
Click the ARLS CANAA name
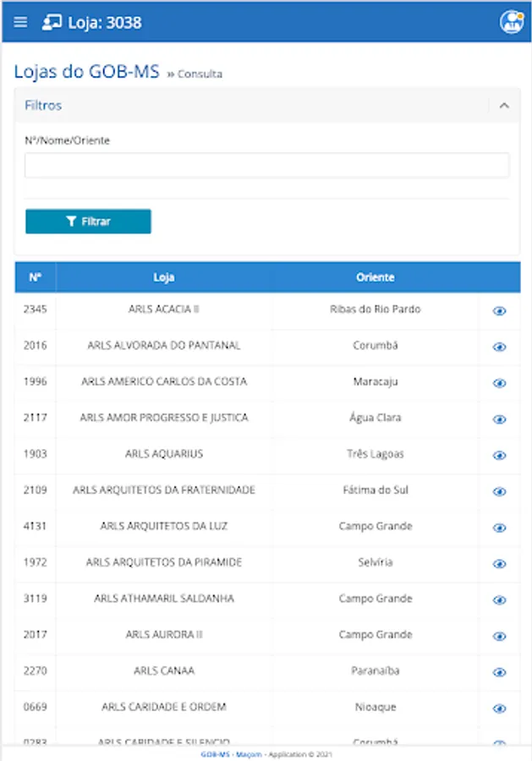[164, 671]
